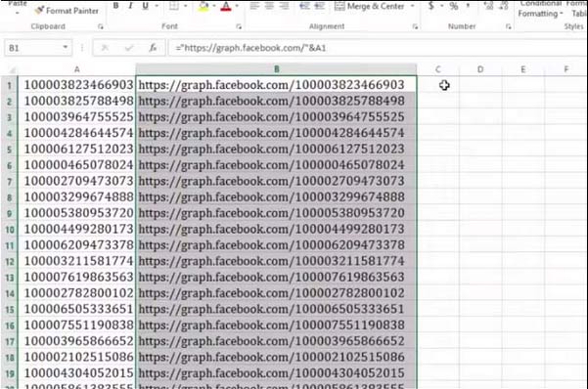Image resolution: width=588 pixels, height=389 pixels.
Task: Toggle Underline formatting
Action: tap(146, 6)
